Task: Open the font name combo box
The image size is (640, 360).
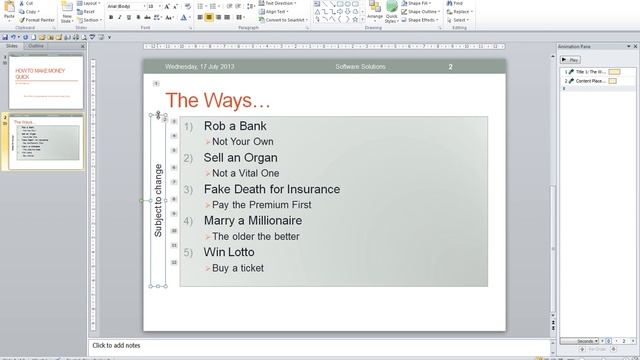Action: point(126,7)
